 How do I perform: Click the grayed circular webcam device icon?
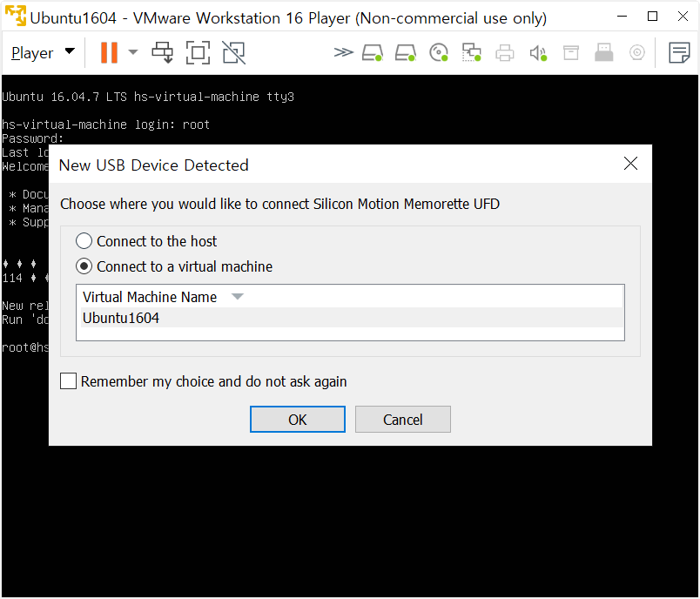point(637,52)
